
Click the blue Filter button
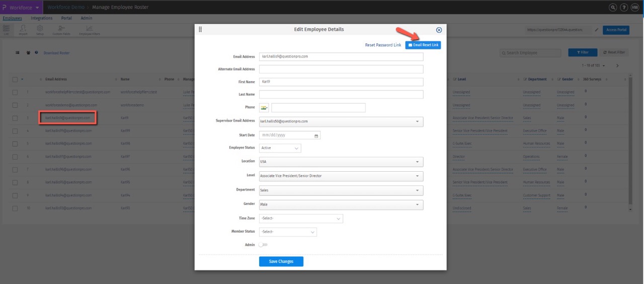(583, 52)
